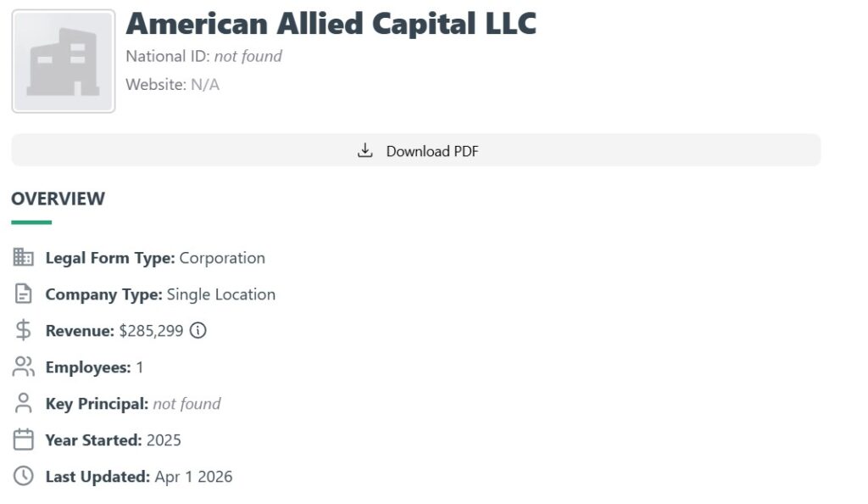Click the Key Principal person icon
The width and height of the screenshot is (868, 504).
click(24, 404)
